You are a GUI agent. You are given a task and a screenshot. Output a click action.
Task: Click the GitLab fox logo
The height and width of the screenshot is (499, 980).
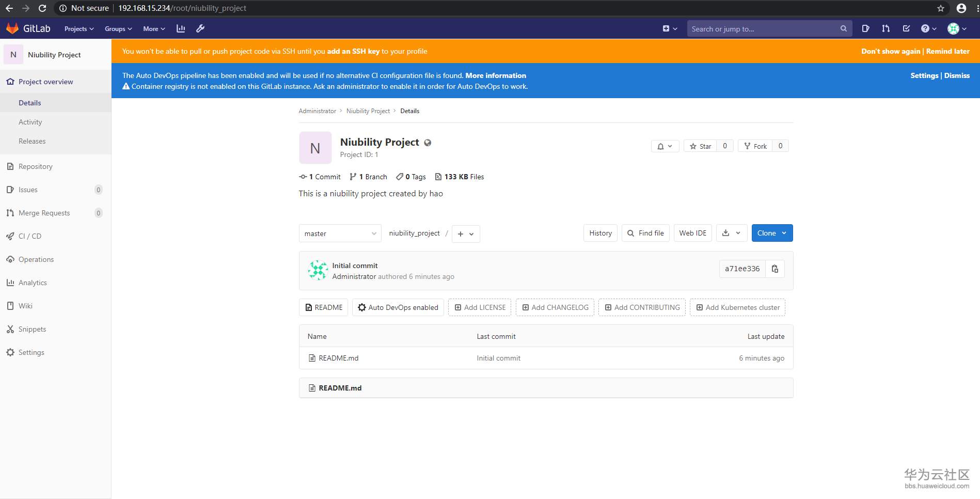(x=12, y=28)
